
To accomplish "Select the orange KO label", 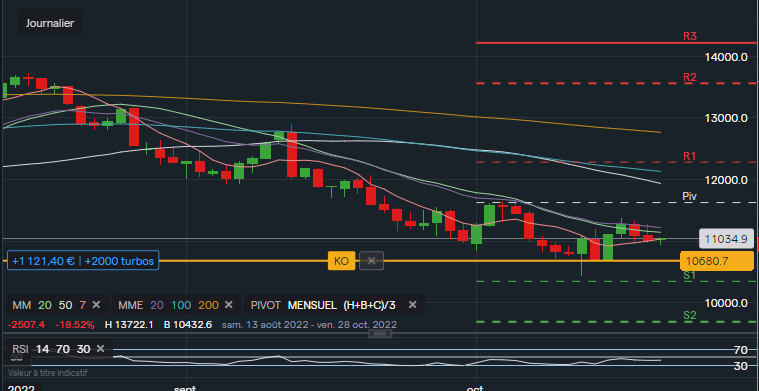I will click(x=341, y=261).
